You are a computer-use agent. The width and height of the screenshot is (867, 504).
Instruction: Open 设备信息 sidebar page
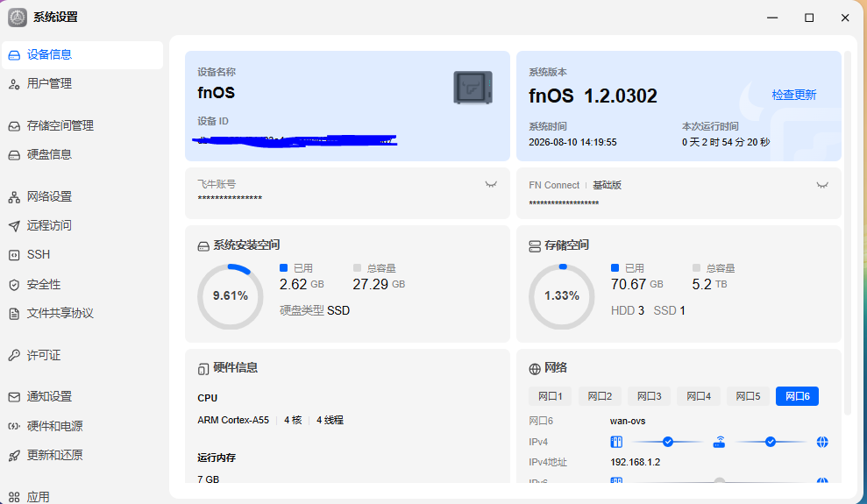pos(82,54)
